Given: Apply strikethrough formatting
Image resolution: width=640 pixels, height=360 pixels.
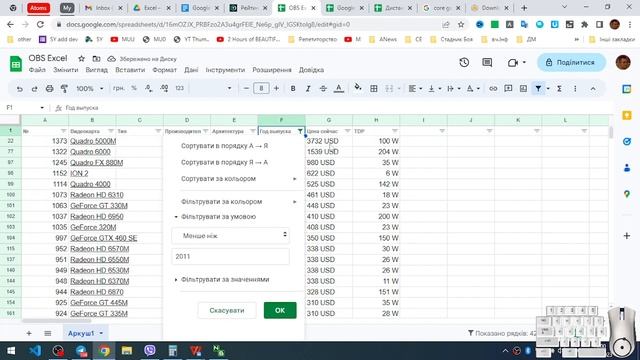Looking at the screenshot, I should pyautogui.click(x=323, y=89).
